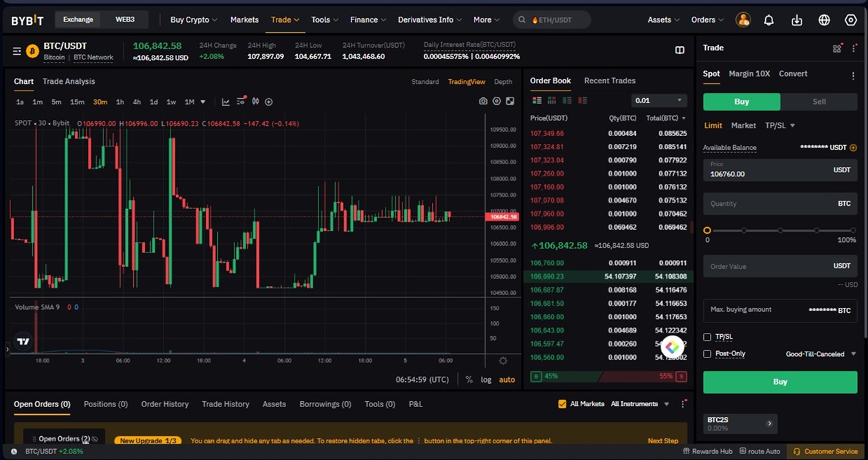Screen dimensions: 868x460
Task: Switch the order side to Sell
Action: tap(819, 101)
